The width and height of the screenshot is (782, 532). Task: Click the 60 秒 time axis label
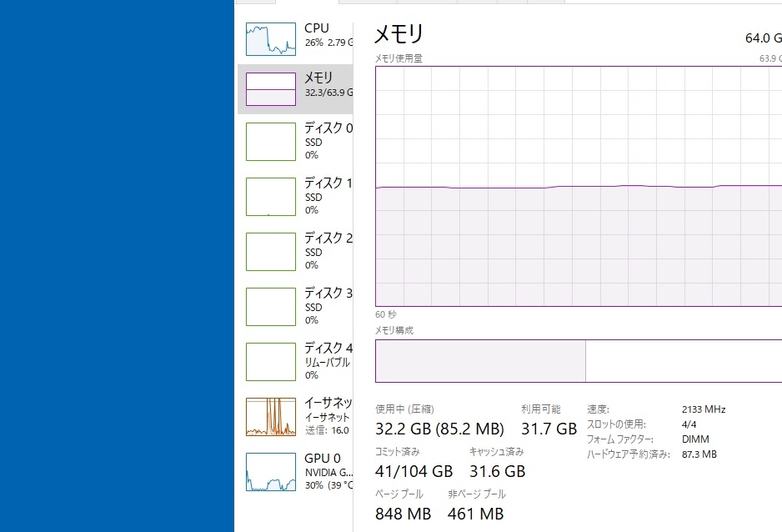click(x=386, y=314)
